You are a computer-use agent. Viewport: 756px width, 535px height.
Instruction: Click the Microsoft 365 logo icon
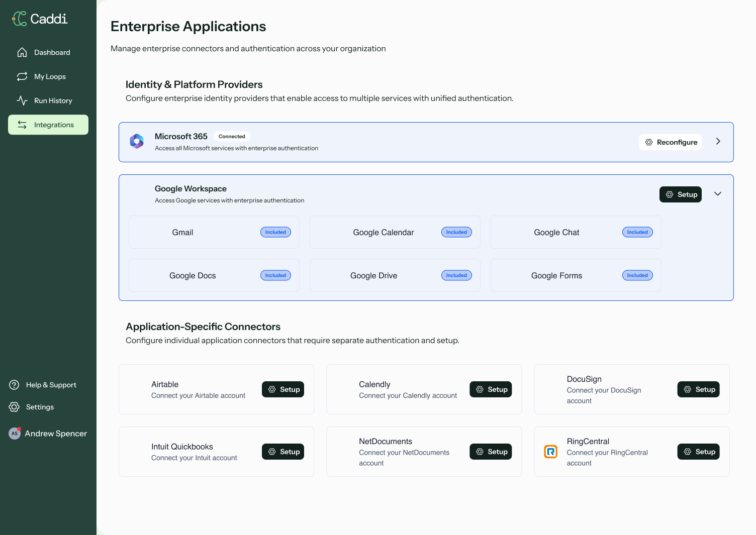[x=137, y=141]
